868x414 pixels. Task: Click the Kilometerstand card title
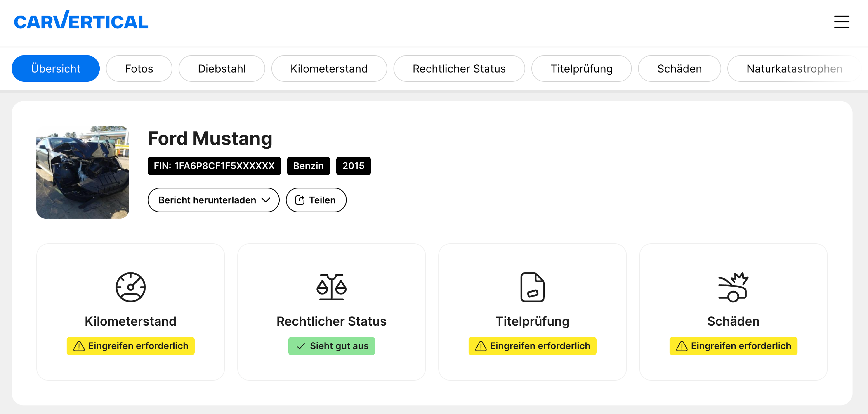point(130,321)
